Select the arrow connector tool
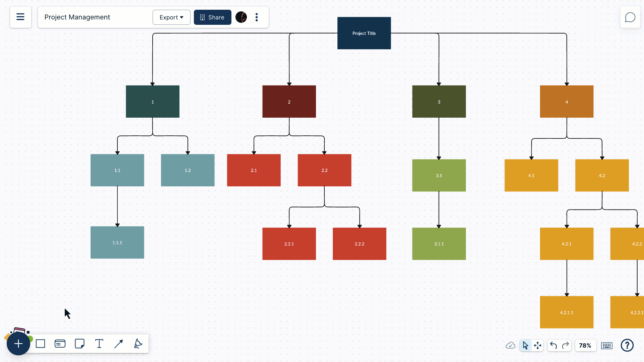 tap(118, 344)
